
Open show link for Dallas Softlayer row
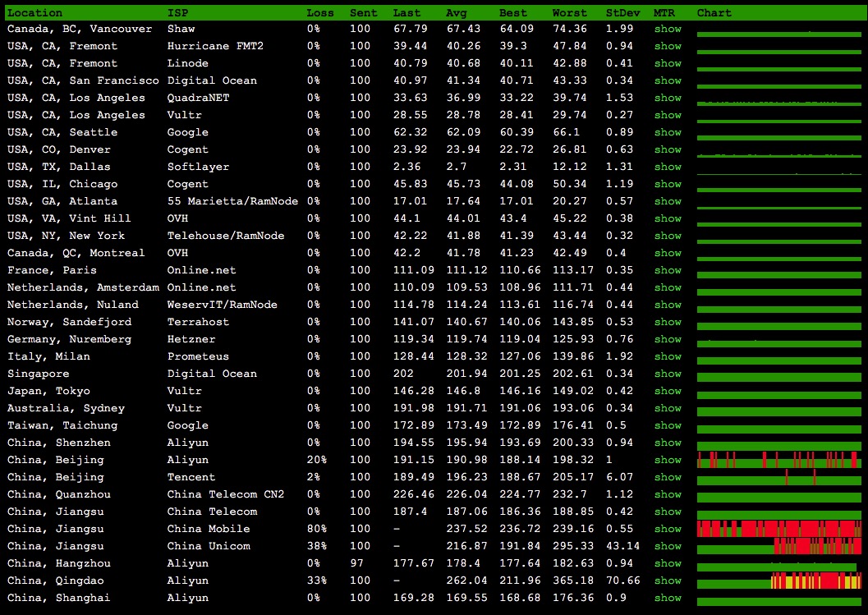coord(668,167)
